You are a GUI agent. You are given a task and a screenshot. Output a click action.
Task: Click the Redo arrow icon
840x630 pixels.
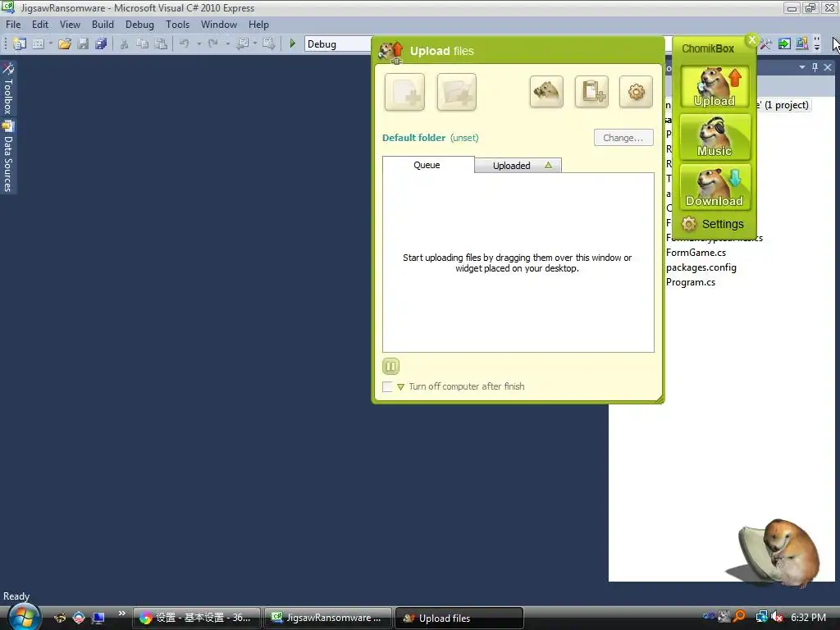pyautogui.click(x=213, y=44)
